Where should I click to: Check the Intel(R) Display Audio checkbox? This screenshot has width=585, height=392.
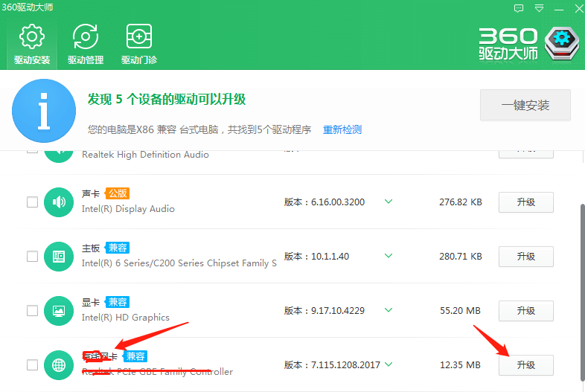pyautogui.click(x=33, y=202)
